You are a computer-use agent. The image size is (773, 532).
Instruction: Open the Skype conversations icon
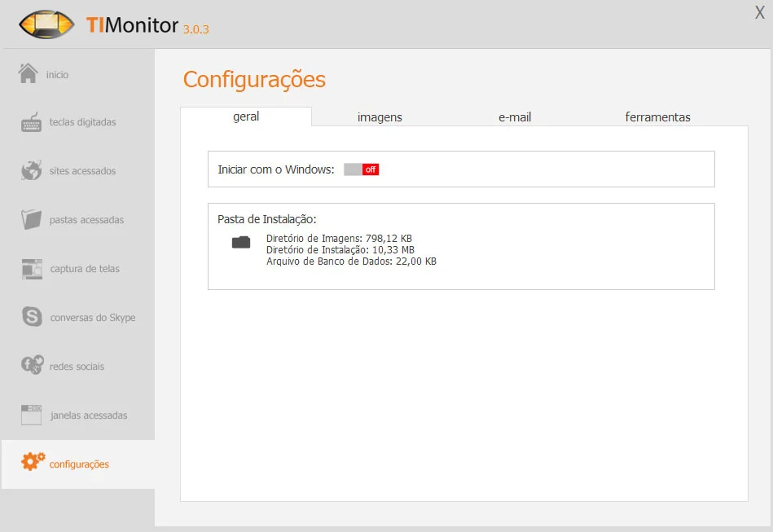point(33,317)
